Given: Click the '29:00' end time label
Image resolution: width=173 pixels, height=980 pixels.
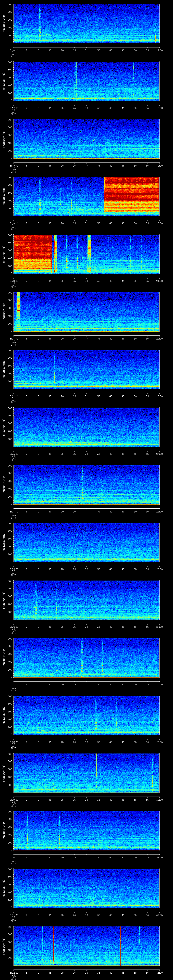Looking at the screenshot, I should click(x=160, y=742).
